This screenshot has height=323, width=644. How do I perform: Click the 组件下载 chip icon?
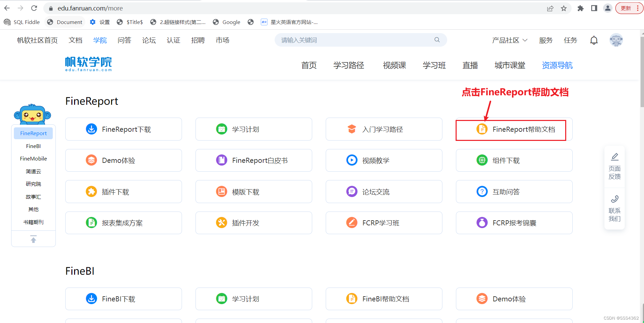[x=482, y=160]
